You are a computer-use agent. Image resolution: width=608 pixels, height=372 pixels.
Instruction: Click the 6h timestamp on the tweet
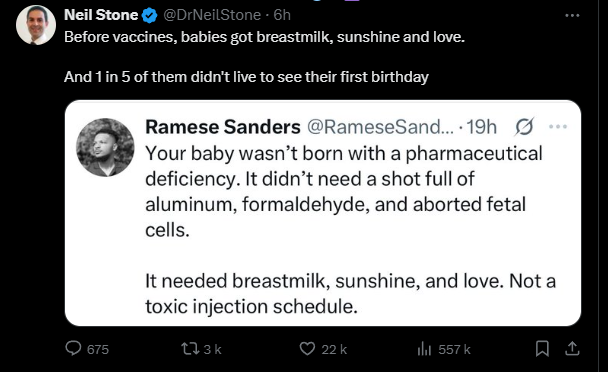click(x=282, y=15)
